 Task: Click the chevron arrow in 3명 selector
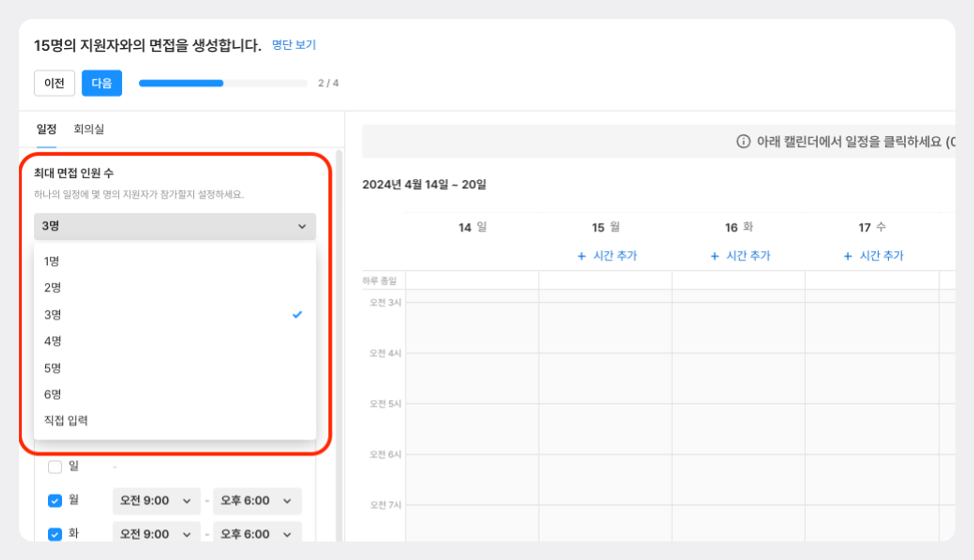pos(302,226)
